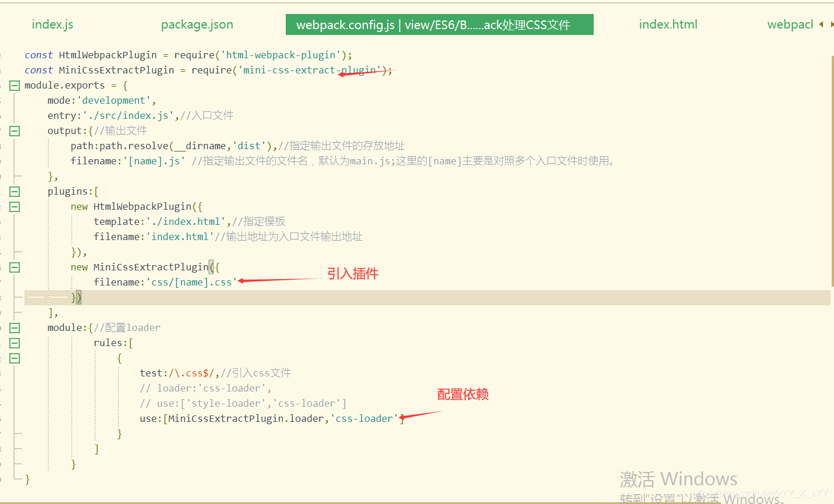
Task: Open the package.json tab
Action: tap(197, 24)
